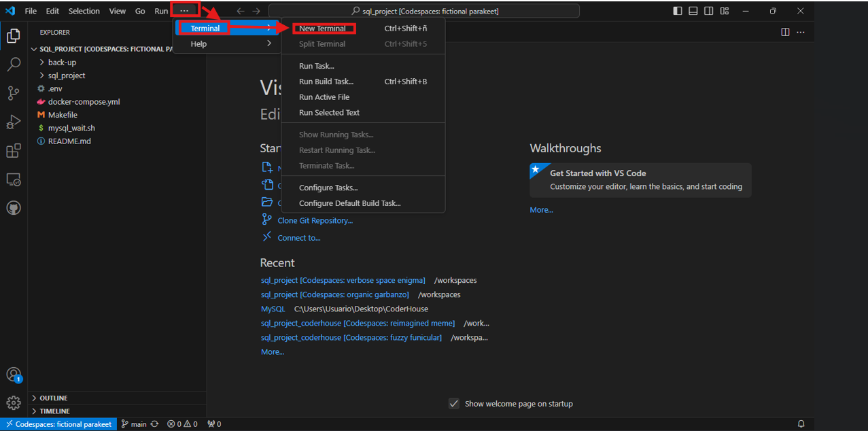Open the Edit menu
868x431 pixels.
point(52,11)
